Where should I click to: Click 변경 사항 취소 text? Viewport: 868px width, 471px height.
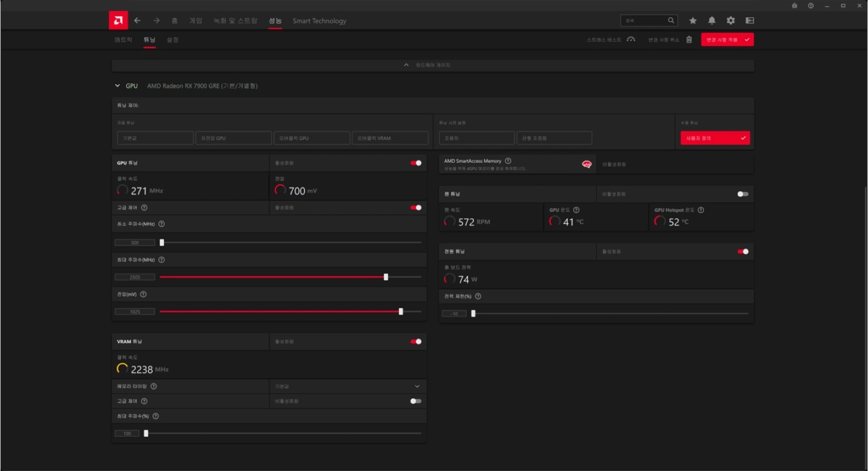(x=664, y=40)
